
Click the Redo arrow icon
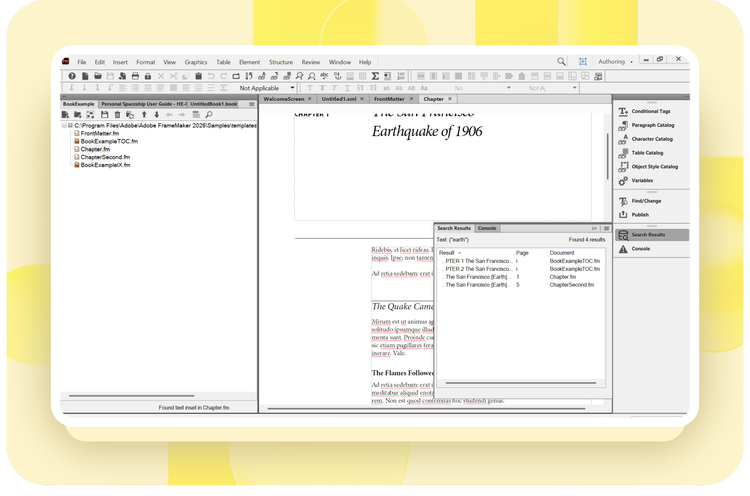click(x=223, y=76)
